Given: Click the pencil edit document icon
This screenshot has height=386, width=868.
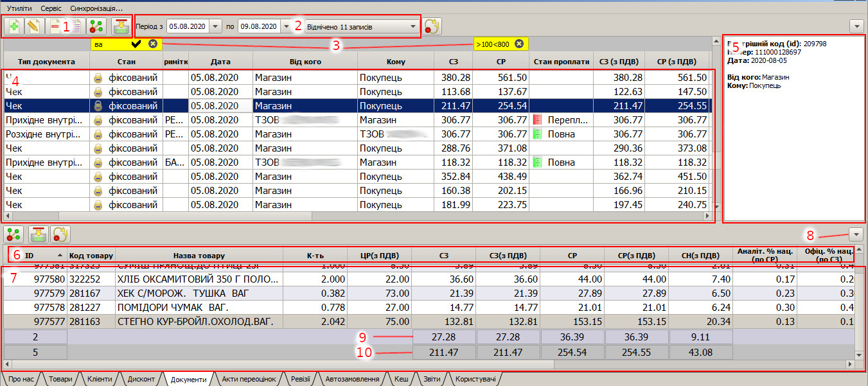Looking at the screenshot, I should 33,26.
